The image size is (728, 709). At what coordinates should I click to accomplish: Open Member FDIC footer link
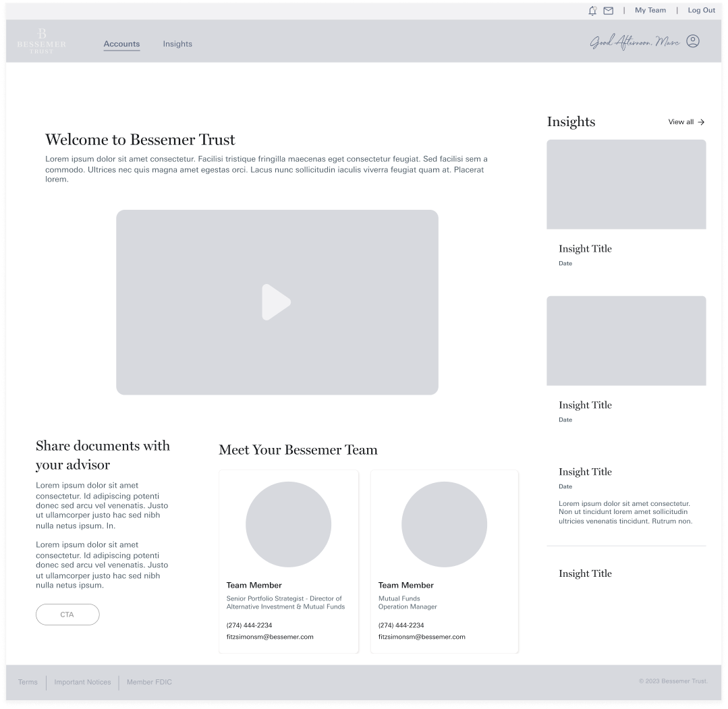pos(149,682)
